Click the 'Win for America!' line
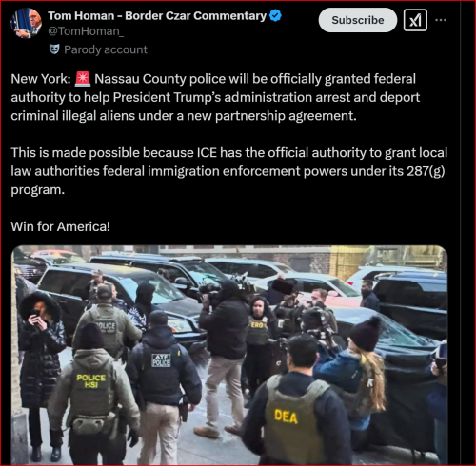This screenshot has height=466, width=476. click(x=61, y=226)
